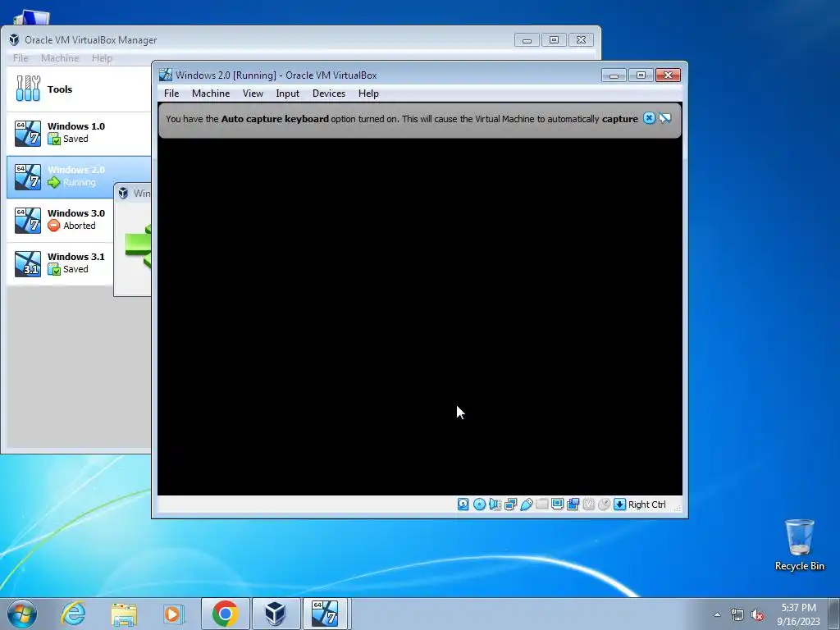Switch to Google Chrome in taskbar
This screenshot has height=630, width=840.
coord(225,614)
